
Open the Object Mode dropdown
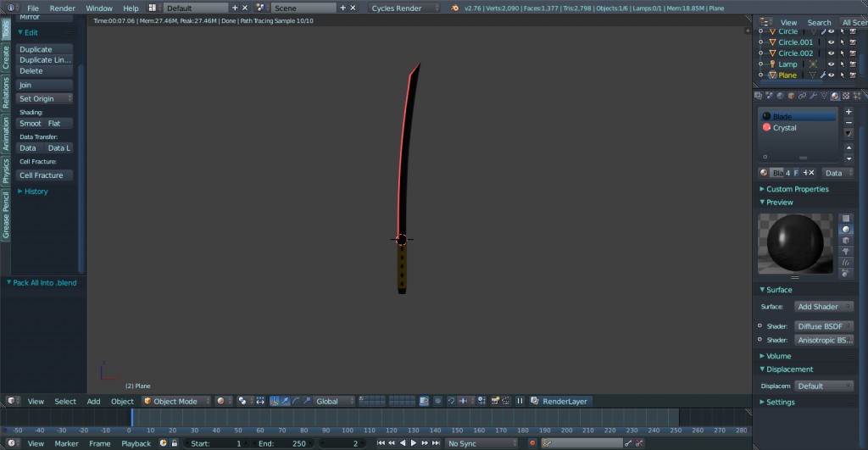click(175, 402)
